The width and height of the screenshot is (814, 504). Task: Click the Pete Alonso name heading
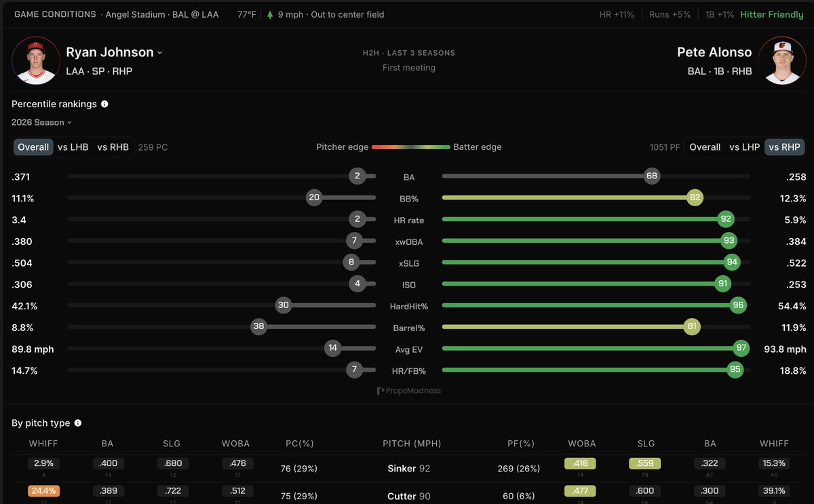pos(714,52)
